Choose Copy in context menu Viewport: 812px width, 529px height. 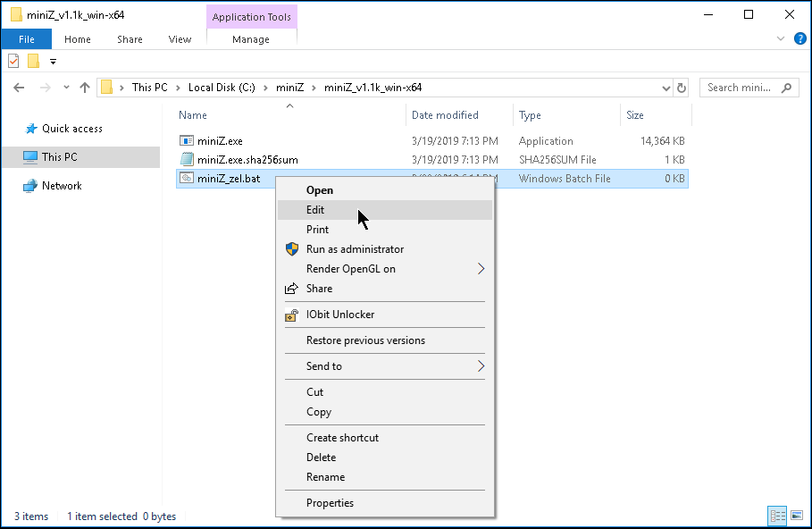(385, 412)
